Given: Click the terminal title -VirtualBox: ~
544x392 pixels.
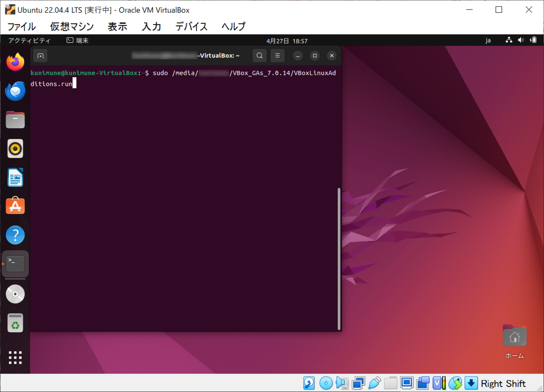Looking at the screenshot, I should pyautogui.click(x=219, y=56).
